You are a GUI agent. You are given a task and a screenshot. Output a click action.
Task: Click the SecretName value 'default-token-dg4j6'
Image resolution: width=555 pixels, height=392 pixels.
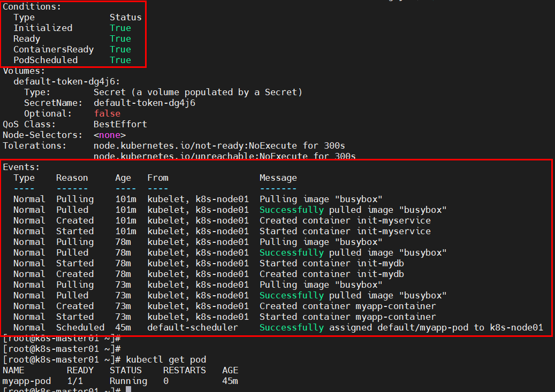pos(145,103)
